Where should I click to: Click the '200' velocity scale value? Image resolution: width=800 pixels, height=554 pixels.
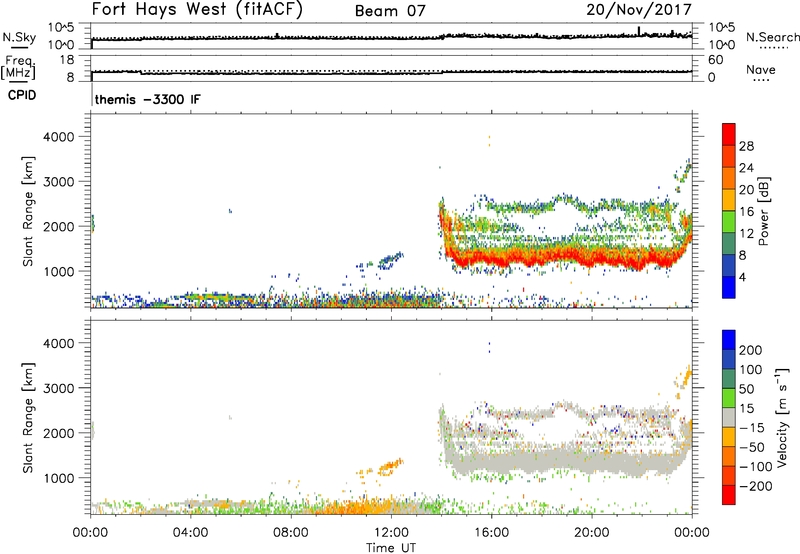pyautogui.click(x=751, y=350)
